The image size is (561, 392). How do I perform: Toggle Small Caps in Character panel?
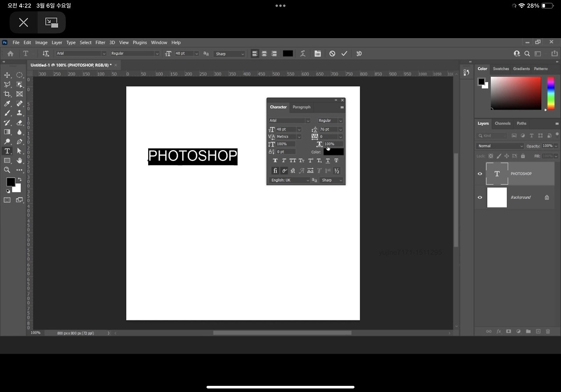pos(302,160)
